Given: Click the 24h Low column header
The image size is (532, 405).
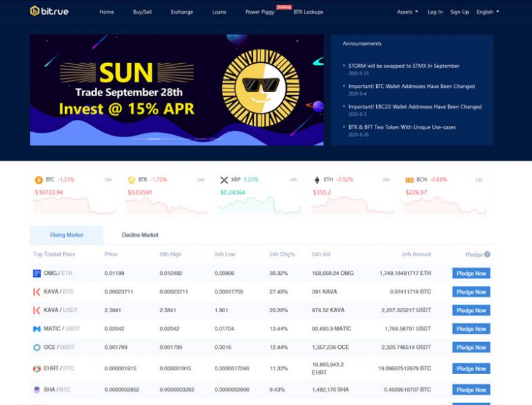Looking at the screenshot, I should pos(224,254).
